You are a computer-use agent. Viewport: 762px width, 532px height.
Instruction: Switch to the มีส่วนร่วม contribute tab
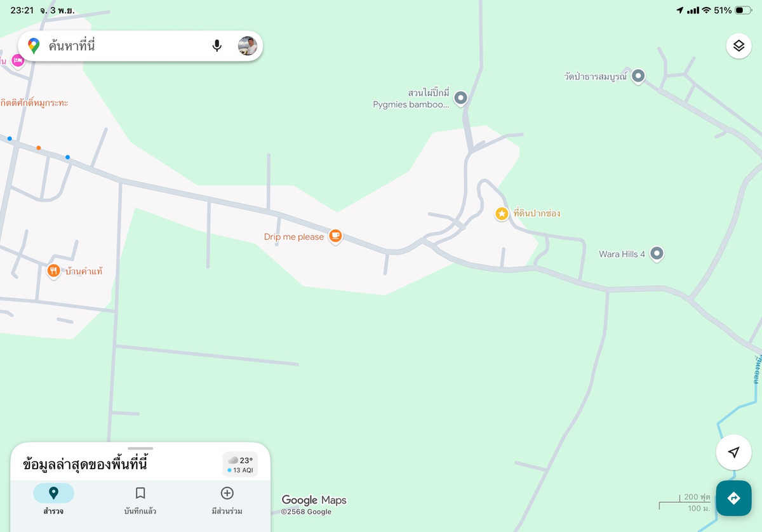[227, 500]
